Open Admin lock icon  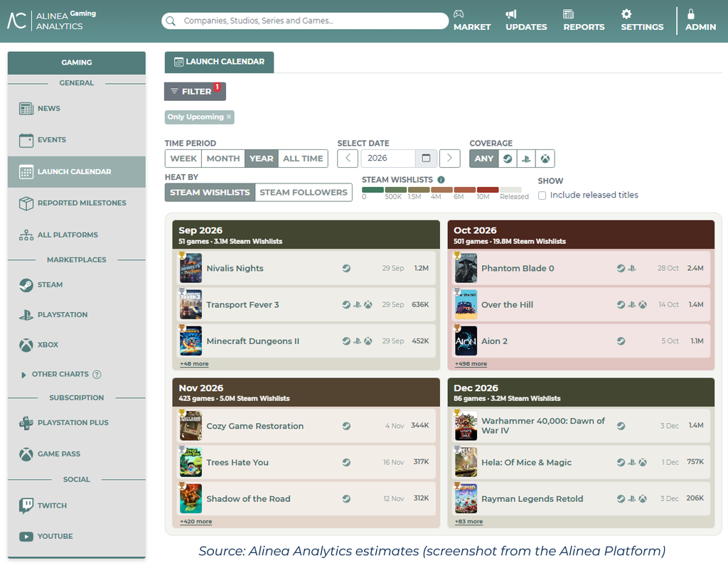[691, 14]
